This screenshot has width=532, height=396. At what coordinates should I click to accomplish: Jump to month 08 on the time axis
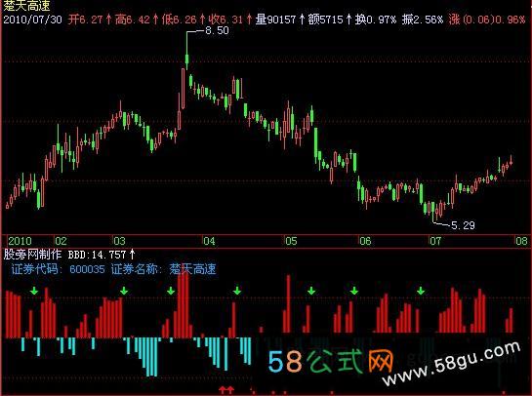(522, 241)
